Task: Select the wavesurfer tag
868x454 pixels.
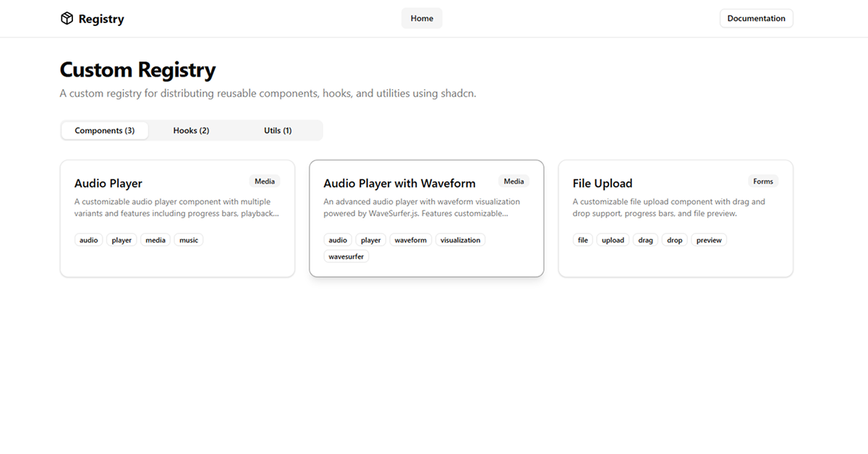Action: pyautogui.click(x=346, y=256)
